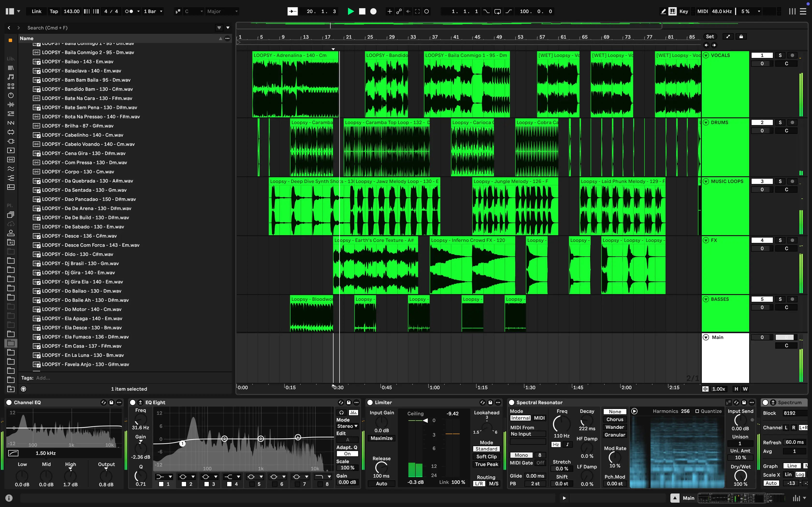Screen dimensions: 812x507
Task: Toggle the Draw Mode pencil icon
Action: (x=663, y=11)
